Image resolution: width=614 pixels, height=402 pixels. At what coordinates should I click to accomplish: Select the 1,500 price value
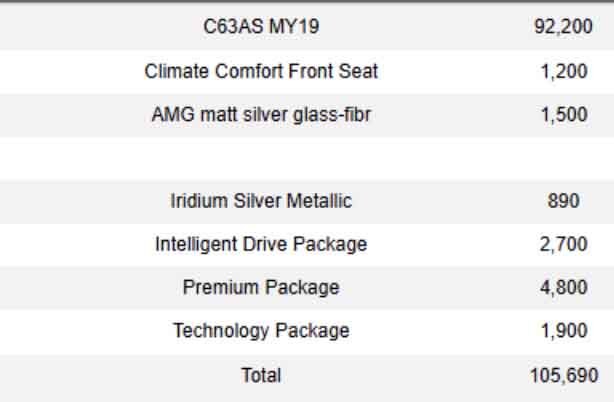564,115
